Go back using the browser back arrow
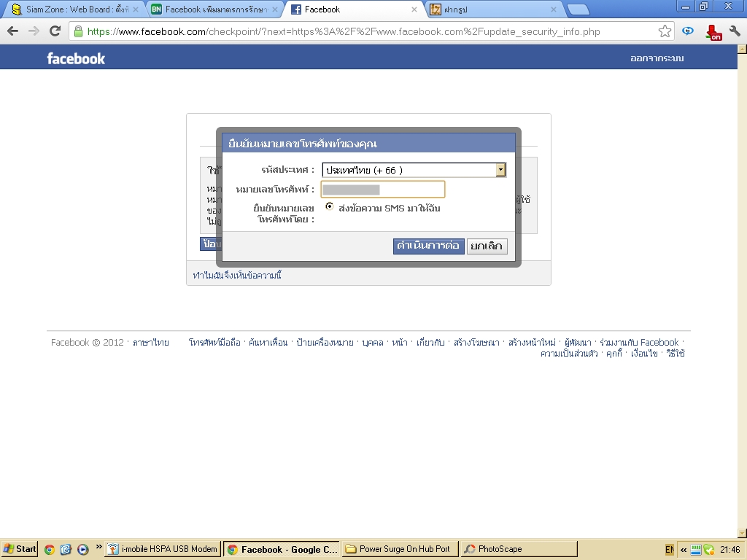 pyautogui.click(x=13, y=31)
